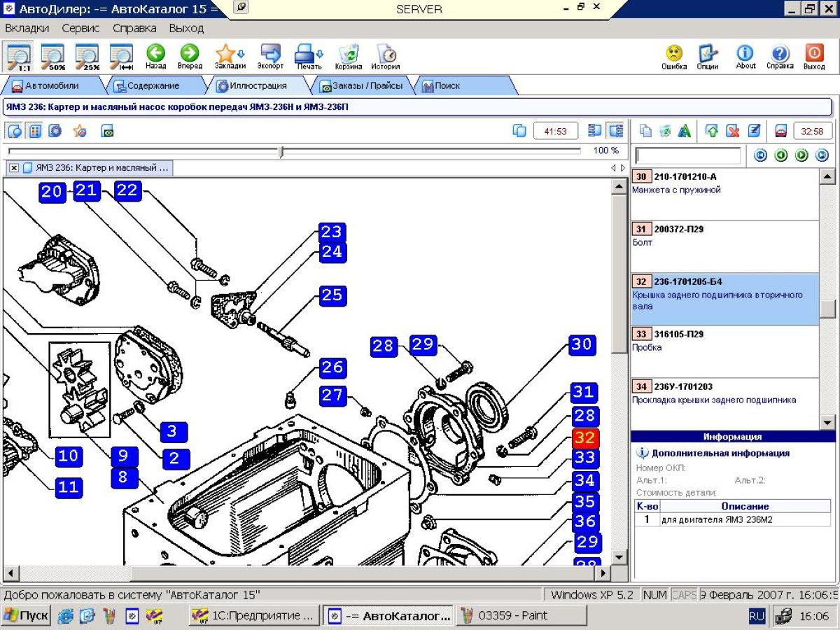Expand the Печать dropdown arrow
840x630 pixels.
320,54
